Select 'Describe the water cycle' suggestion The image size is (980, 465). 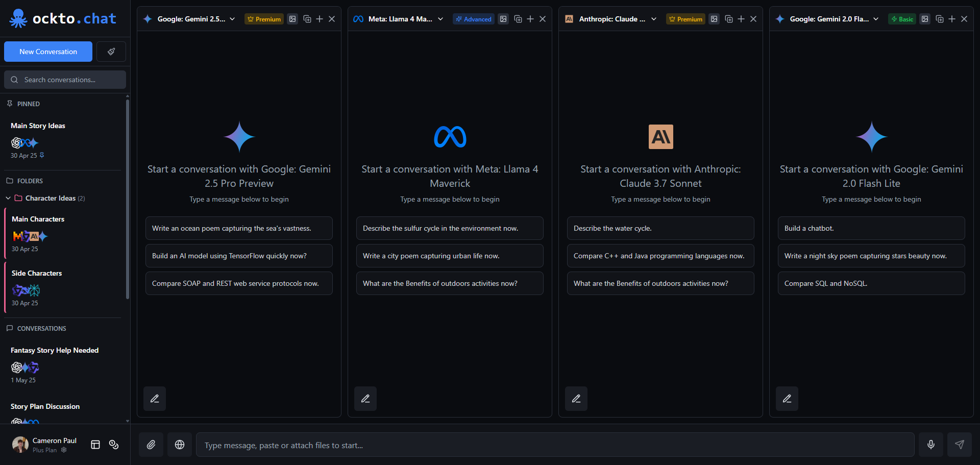click(x=660, y=228)
